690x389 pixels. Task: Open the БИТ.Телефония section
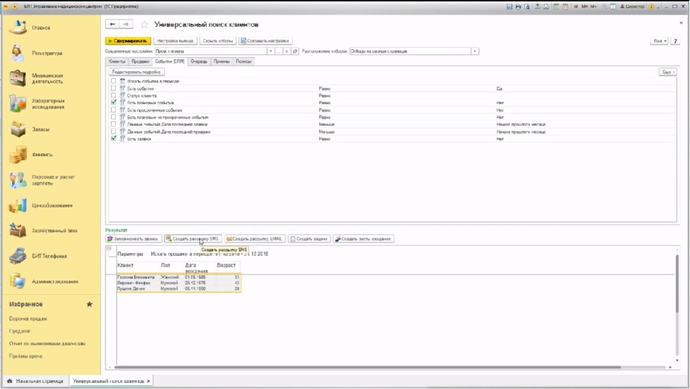pos(49,256)
